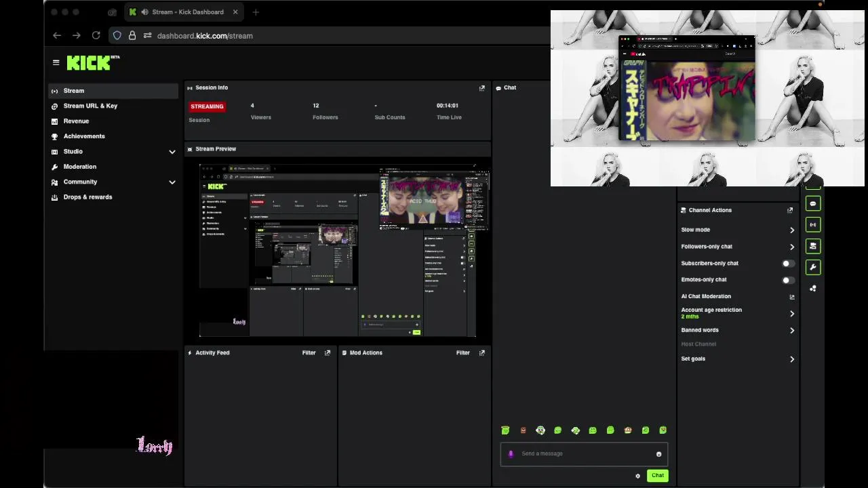868x488 pixels.
Task: Go back in browser history
Action: [x=57, y=35]
